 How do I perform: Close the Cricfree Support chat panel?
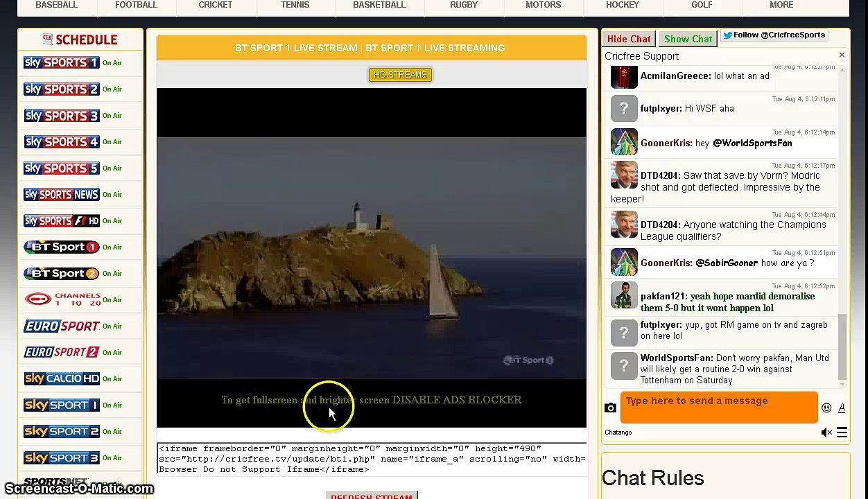842,55
